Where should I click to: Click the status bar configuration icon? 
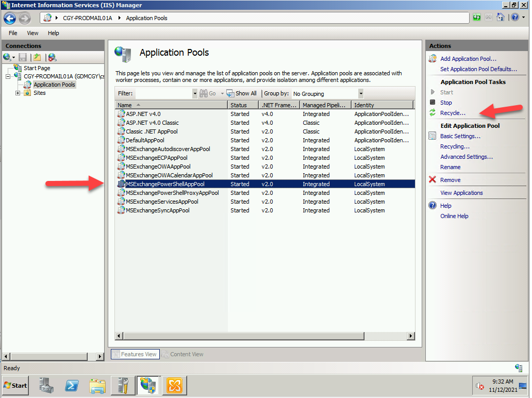[x=519, y=368]
